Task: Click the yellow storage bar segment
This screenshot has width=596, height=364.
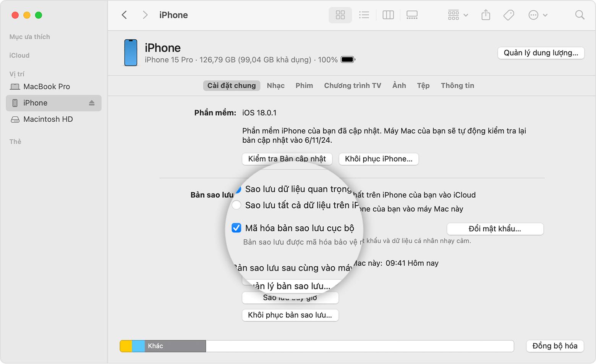Action: 126,346
